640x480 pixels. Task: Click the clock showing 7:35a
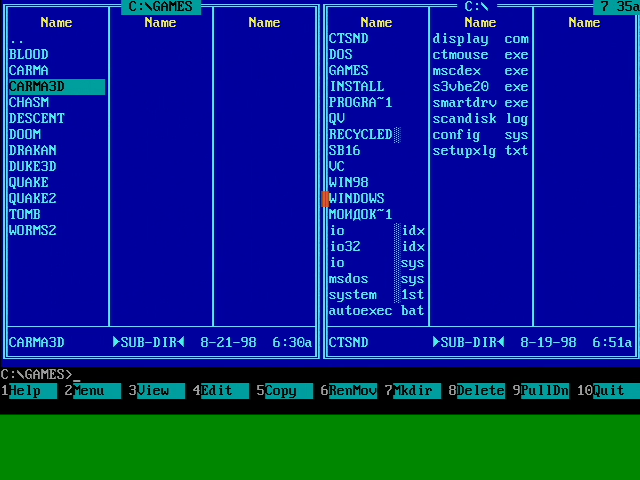click(x=617, y=7)
